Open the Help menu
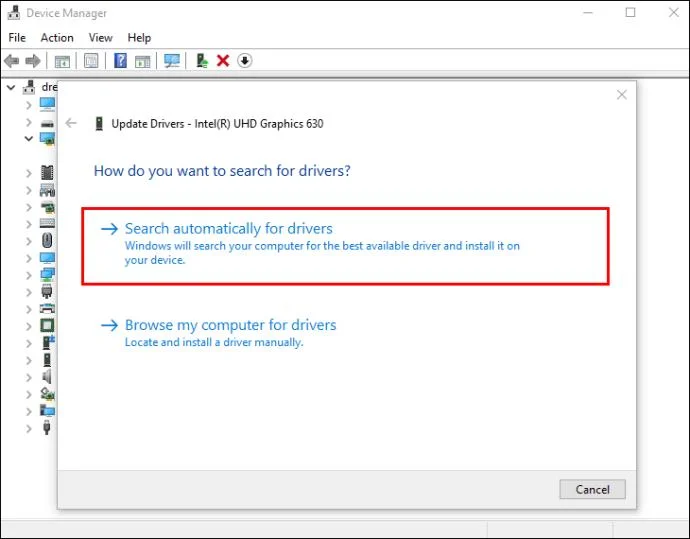 (x=139, y=38)
